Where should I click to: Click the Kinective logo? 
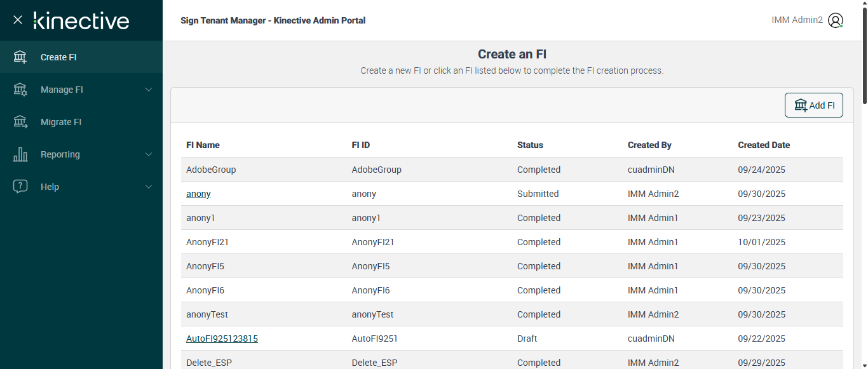81,20
